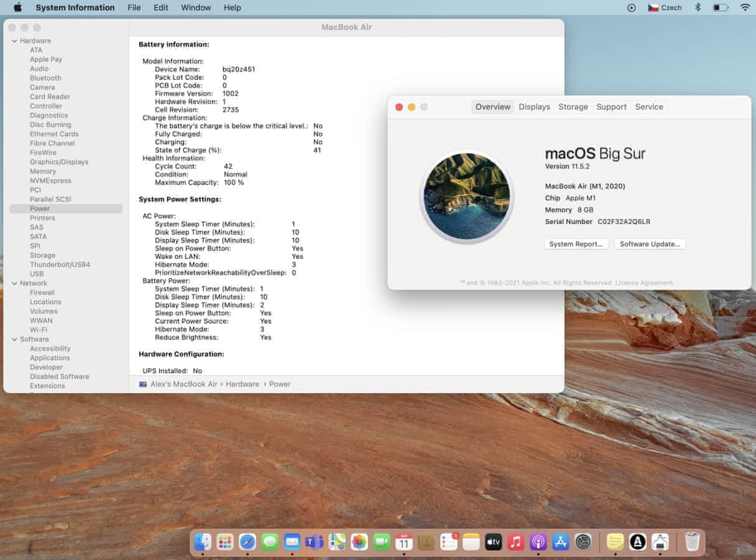Viewport: 756px width, 560px height.
Task: Open the Window menu
Action: click(x=195, y=7)
